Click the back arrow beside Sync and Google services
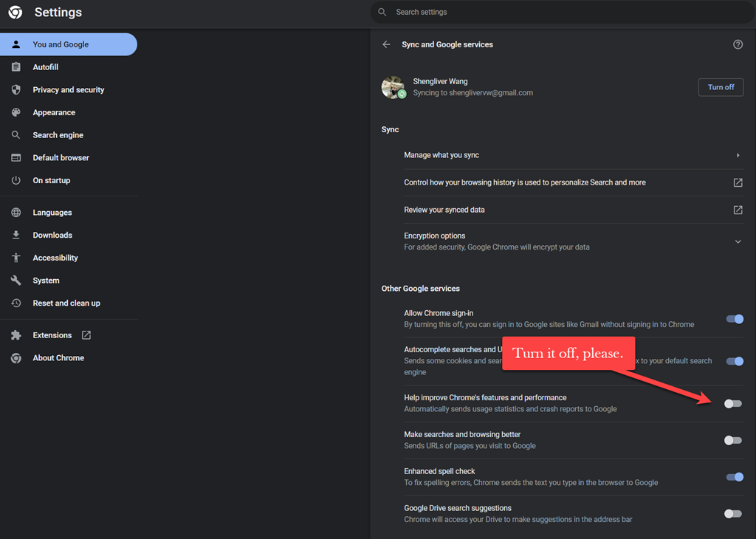Screen dimensions: 756x539 point(386,45)
